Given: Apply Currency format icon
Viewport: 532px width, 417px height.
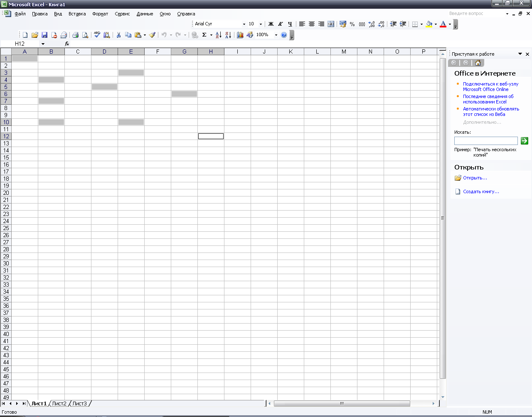Looking at the screenshot, I should [x=343, y=24].
